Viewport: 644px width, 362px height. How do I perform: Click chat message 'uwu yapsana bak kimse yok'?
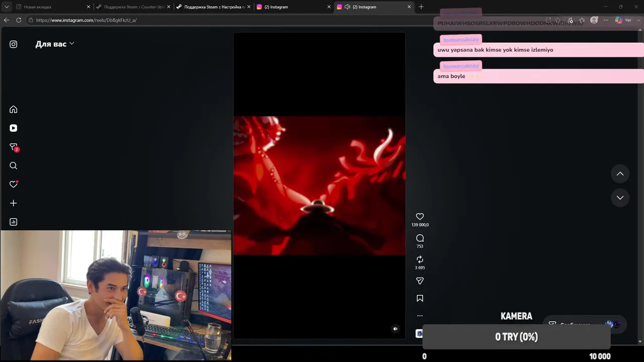pos(538,50)
